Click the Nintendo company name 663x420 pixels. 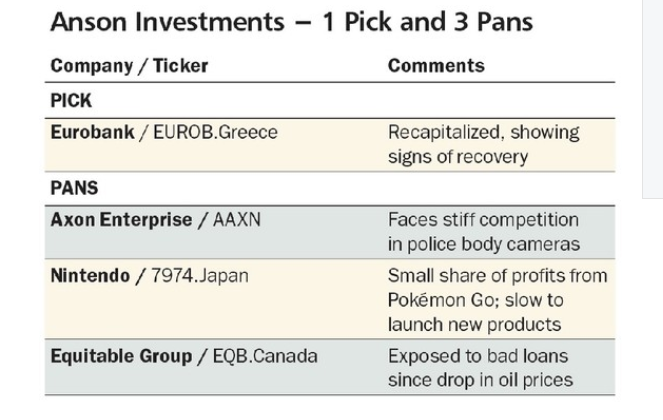[90, 276]
